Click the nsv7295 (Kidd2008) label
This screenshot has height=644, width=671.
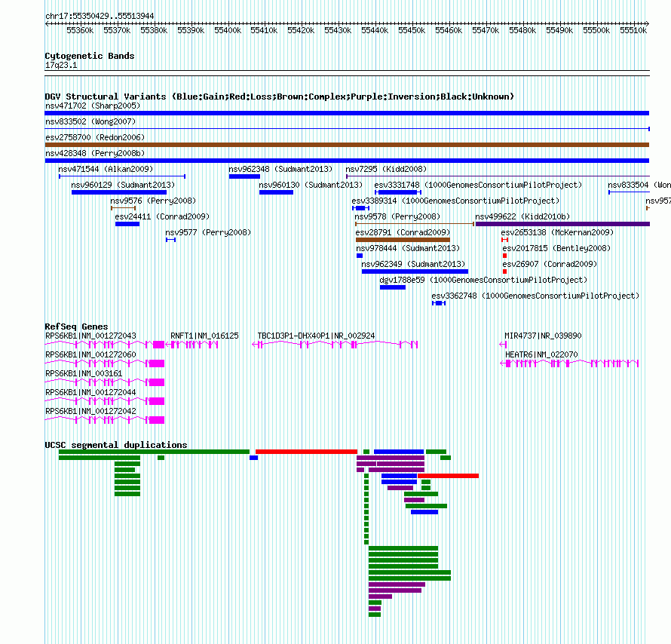click(x=386, y=169)
